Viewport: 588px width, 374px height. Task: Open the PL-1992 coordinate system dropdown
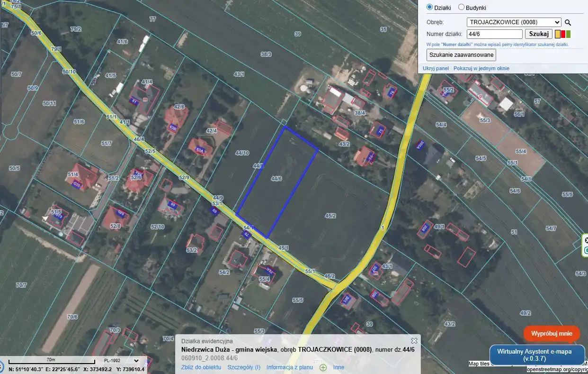122,361
